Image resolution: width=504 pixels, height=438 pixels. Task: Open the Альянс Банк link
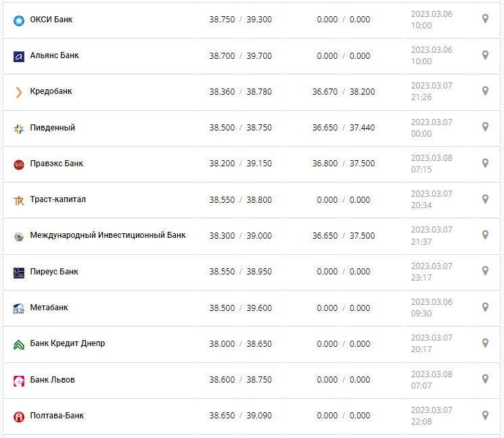pos(54,55)
